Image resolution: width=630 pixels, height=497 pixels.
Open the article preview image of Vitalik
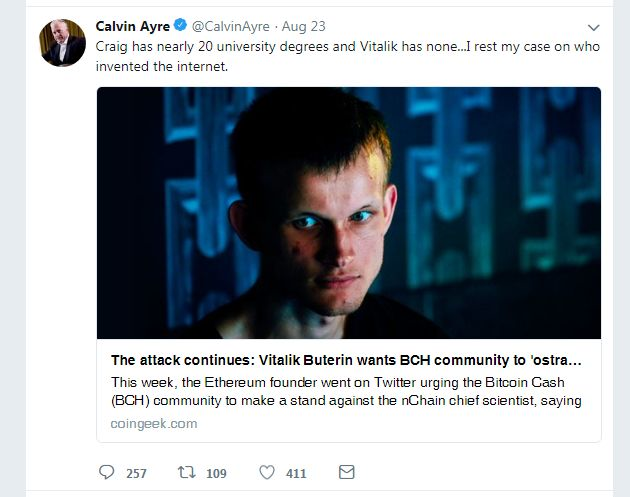click(349, 213)
